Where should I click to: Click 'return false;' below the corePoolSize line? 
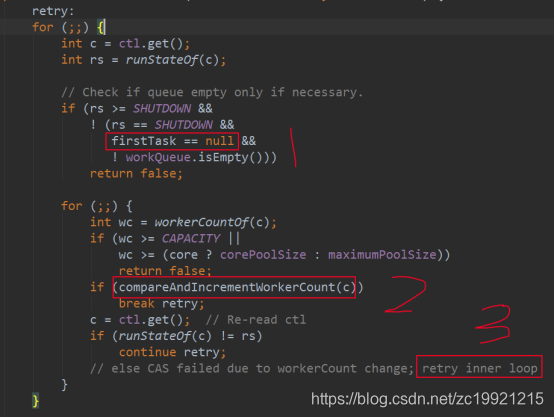pyautogui.click(x=165, y=271)
